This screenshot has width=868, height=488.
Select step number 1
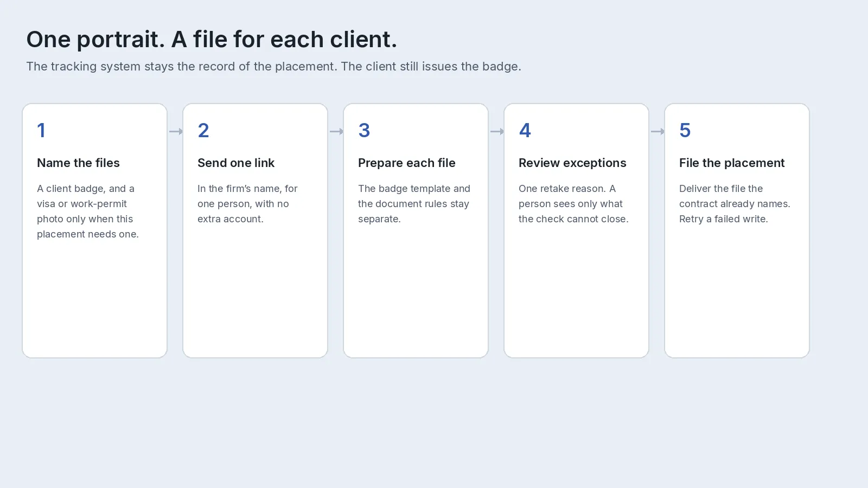[41, 130]
